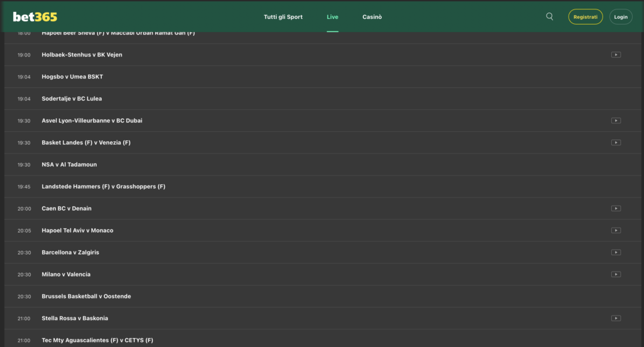Click stream icon for Caen BC v Denain
The width and height of the screenshot is (644, 347).
616,209
